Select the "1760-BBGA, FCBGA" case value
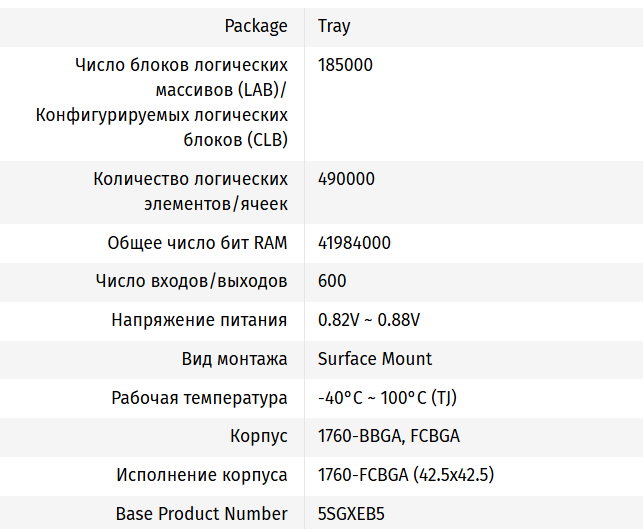Image resolution: width=643 pixels, height=529 pixels. (388, 436)
